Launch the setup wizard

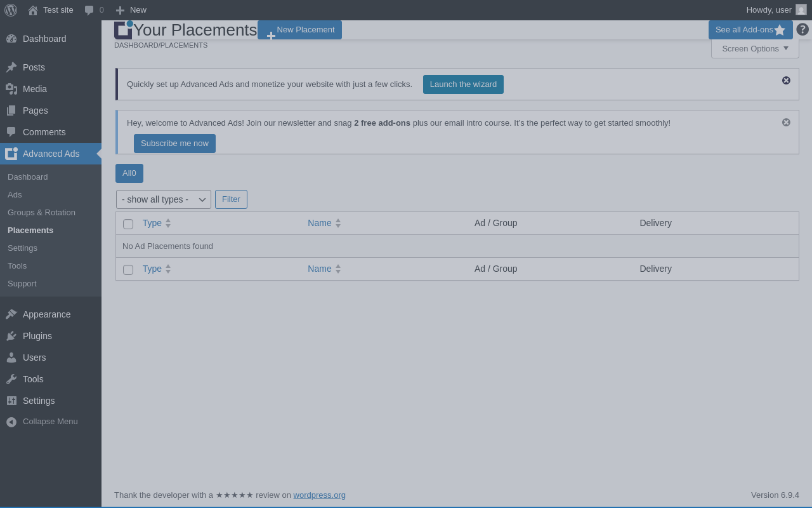(x=463, y=84)
